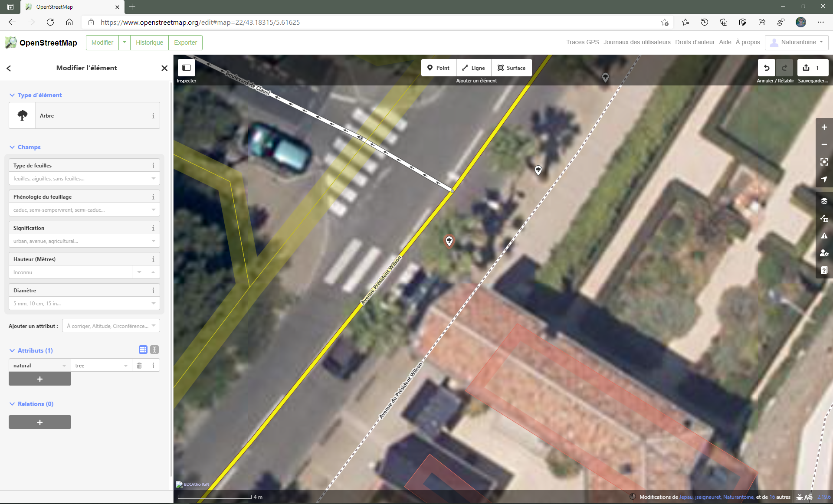The image size is (833, 504).
Task: Open the background layers settings panel
Action: 824,201
